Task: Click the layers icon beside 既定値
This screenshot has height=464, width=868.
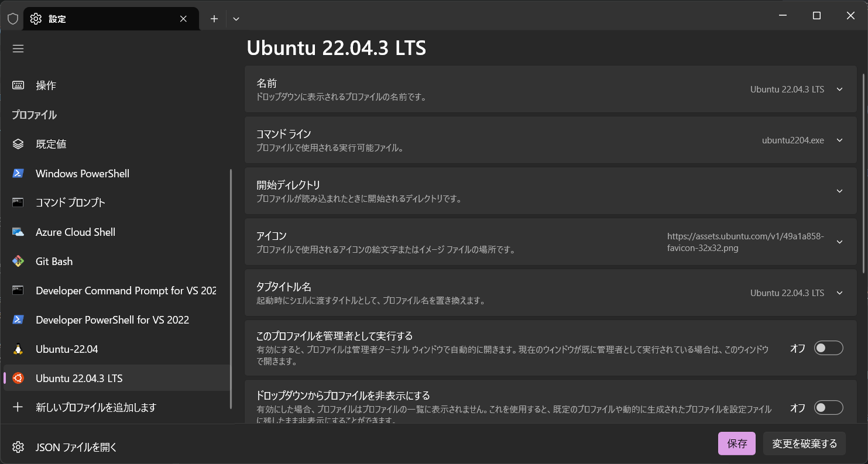Action: coord(18,144)
